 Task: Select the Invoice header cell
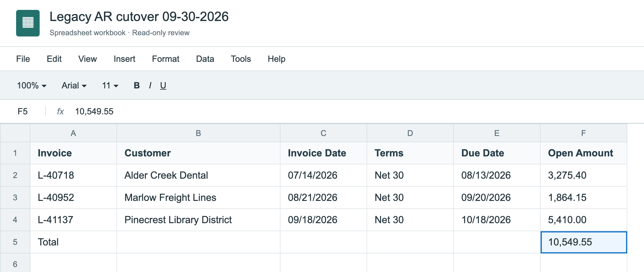[x=73, y=153]
